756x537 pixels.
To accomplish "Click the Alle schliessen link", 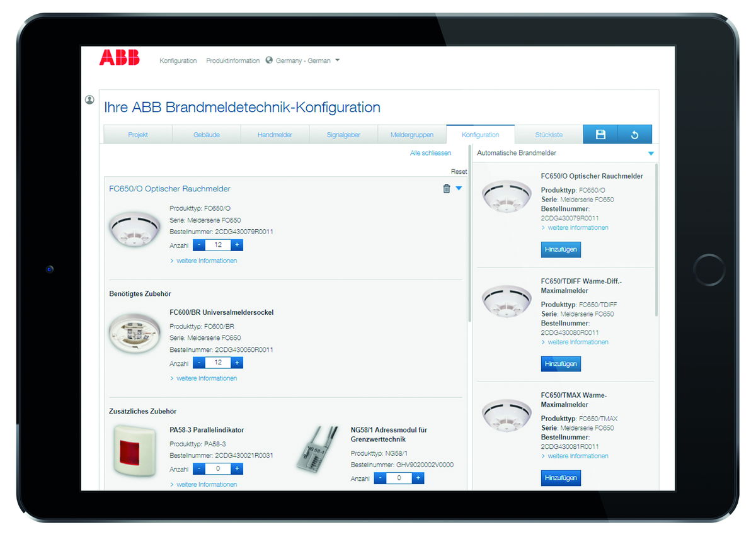I will pos(430,153).
